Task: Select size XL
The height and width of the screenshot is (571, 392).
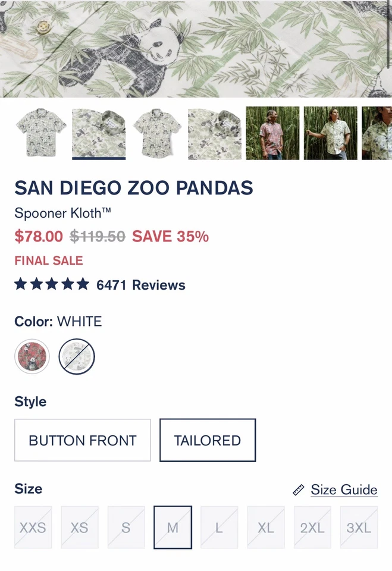Action: [x=265, y=528]
